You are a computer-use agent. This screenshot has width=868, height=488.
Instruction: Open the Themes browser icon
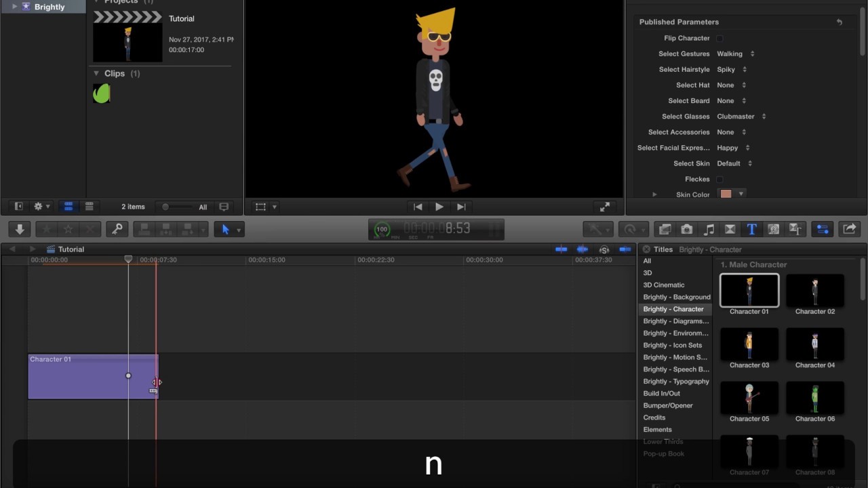click(x=795, y=229)
